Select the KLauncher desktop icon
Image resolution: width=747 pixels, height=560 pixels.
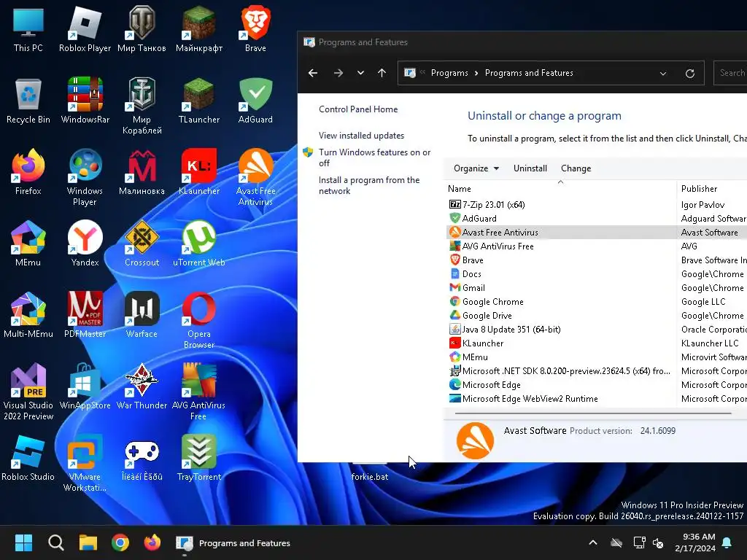pyautogui.click(x=198, y=172)
